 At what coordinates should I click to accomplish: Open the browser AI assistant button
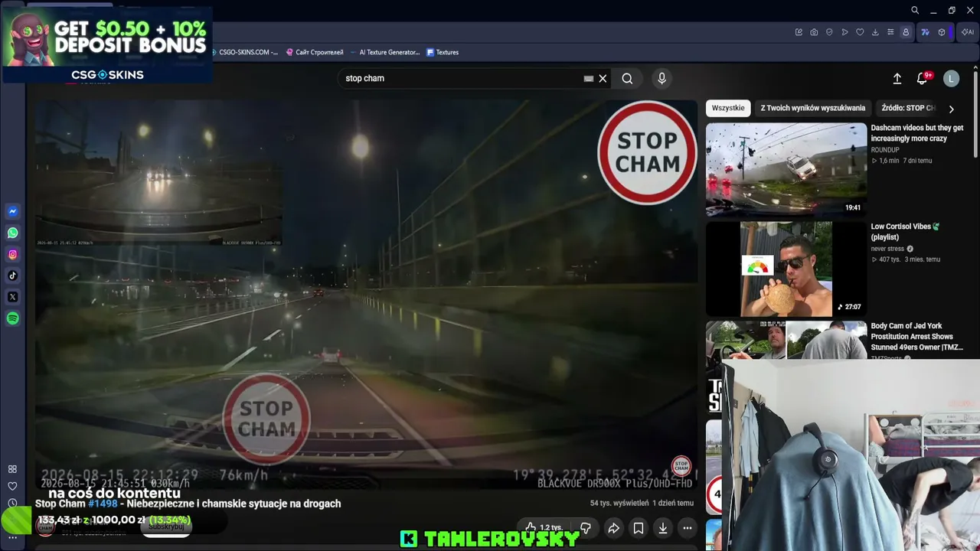pos(967,32)
